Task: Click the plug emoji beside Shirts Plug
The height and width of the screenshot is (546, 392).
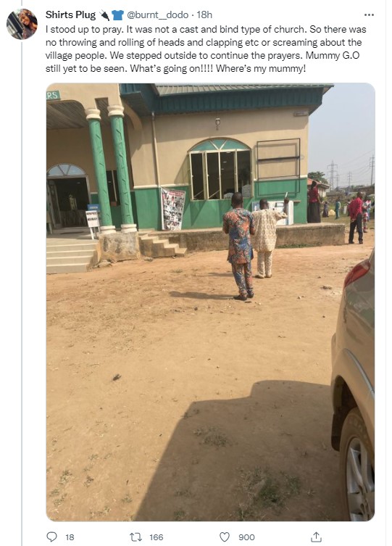Action: tap(104, 15)
